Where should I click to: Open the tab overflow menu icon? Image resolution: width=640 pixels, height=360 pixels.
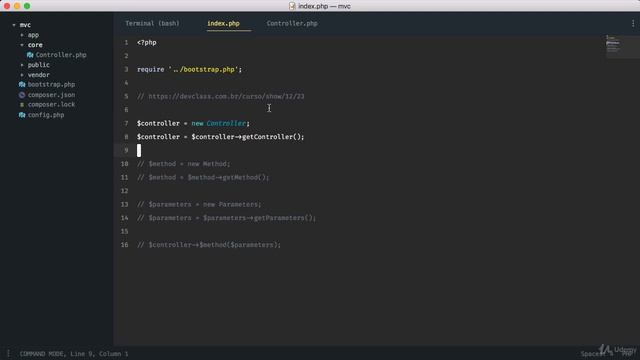pos(633,24)
